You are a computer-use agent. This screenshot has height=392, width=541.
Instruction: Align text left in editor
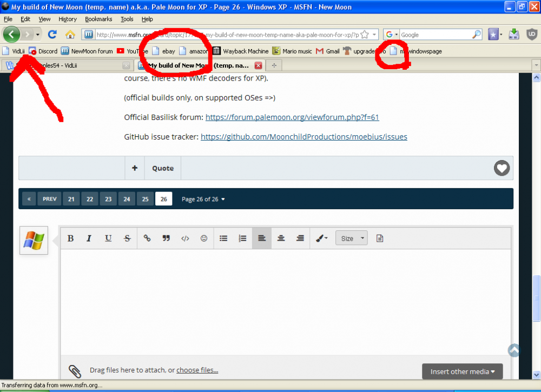(x=261, y=238)
